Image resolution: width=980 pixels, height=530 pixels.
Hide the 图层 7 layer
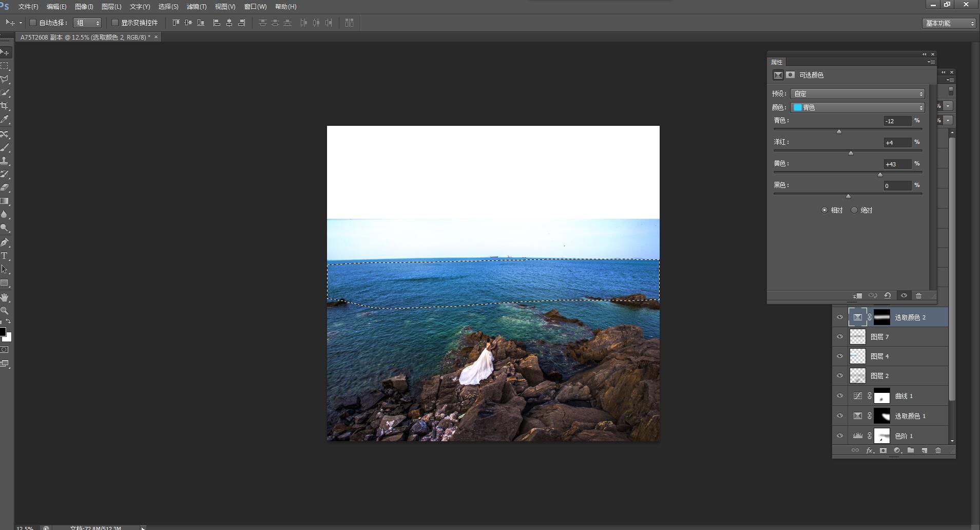840,337
